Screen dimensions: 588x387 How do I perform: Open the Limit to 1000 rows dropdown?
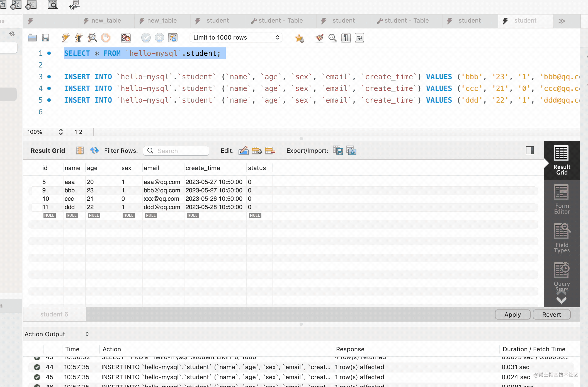(236, 38)
